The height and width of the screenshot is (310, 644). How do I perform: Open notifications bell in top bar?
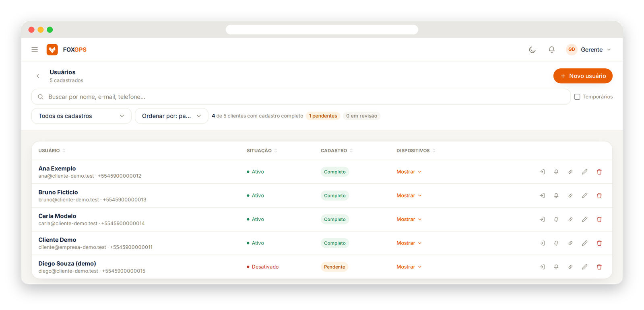pos(552,50)
